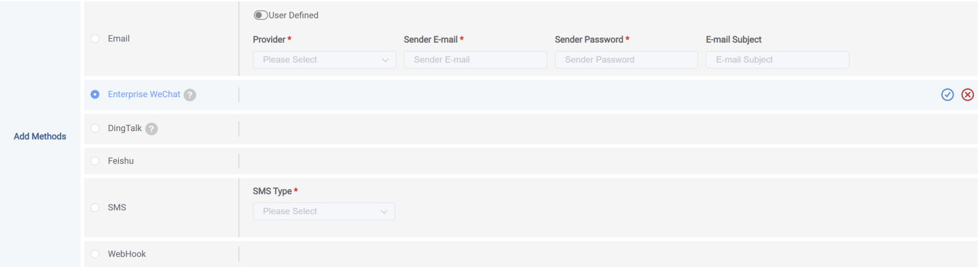This screenshot has height=267, width=980.
Task: Cancel Enterprise WeChat with red X icon
Action: (968, 95)
